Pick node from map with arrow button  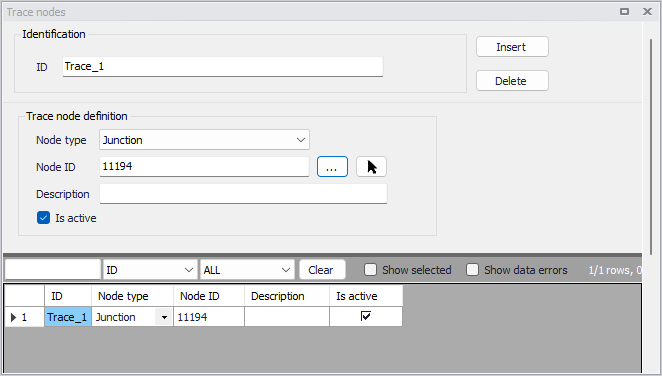371,167
